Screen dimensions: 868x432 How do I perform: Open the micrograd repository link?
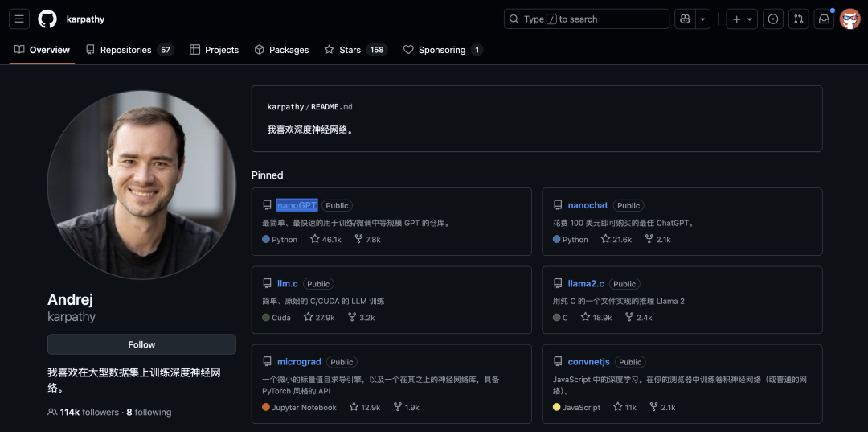point(299,362)
